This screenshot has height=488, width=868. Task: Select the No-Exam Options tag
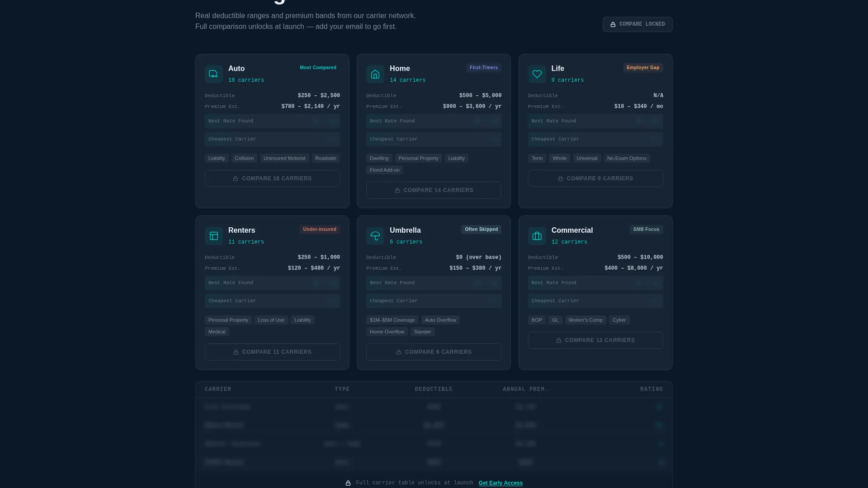pos(627,158)
